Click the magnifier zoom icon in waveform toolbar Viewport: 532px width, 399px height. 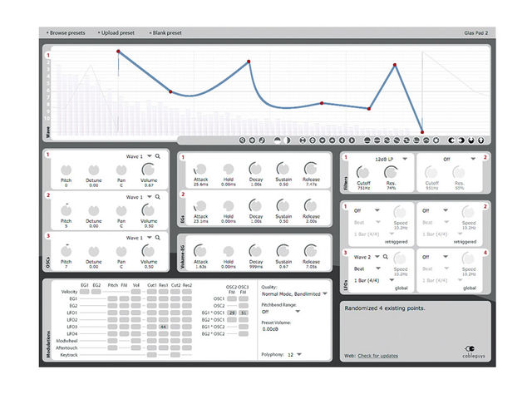[x=242, y=140]
